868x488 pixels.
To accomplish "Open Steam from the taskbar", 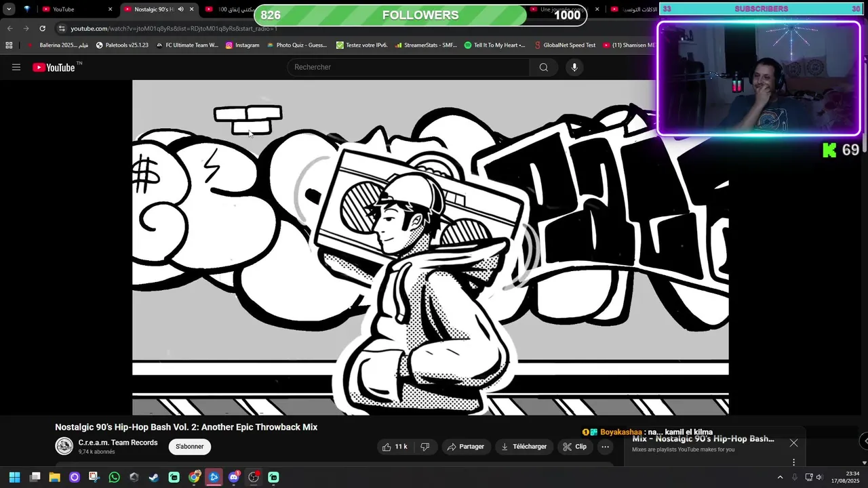I will pos(154,477).
